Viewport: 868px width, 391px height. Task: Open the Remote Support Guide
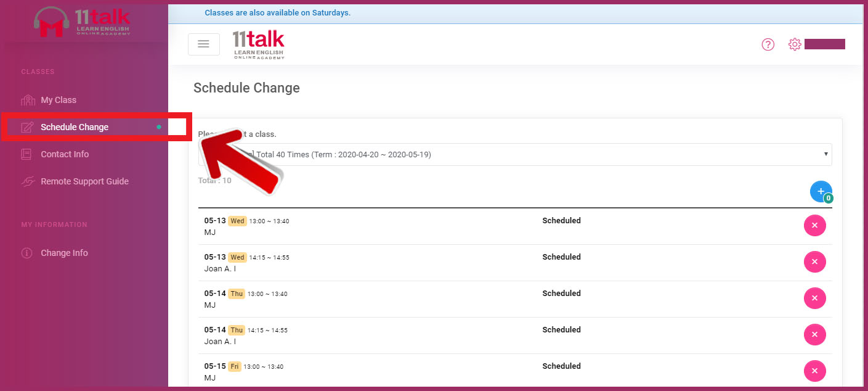point(84,181)
